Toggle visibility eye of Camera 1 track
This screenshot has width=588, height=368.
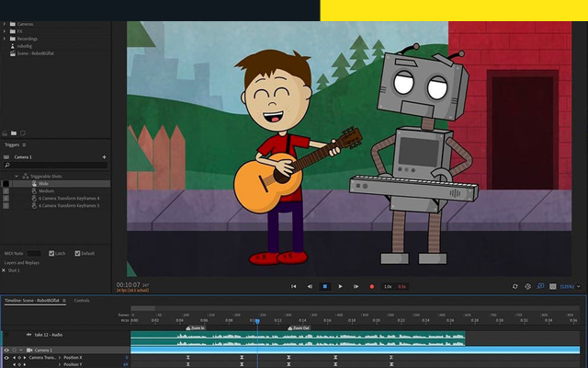point(6,351)
